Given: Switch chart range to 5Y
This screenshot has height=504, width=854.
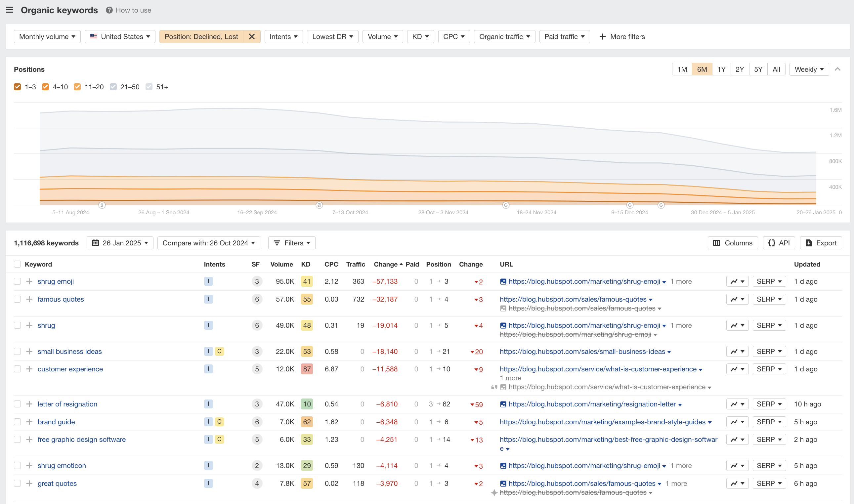Looking at the screenshot, I should 758,69.
